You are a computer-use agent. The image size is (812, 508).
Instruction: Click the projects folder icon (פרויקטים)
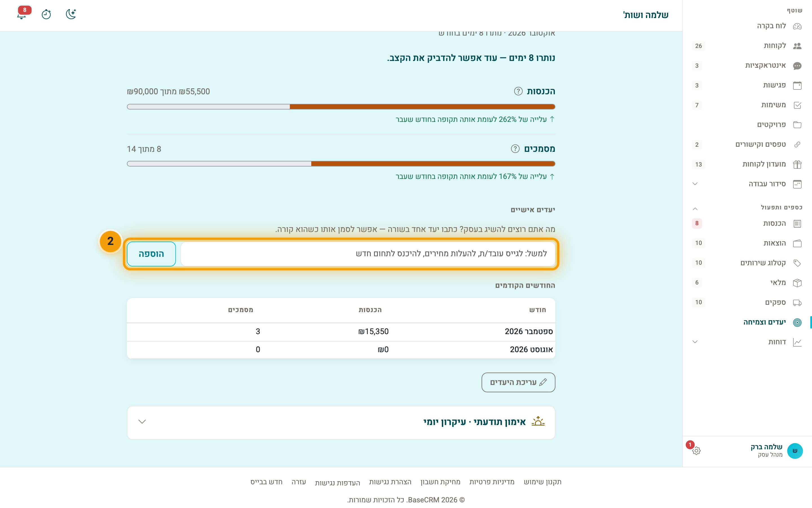click(x=797, y=125)
